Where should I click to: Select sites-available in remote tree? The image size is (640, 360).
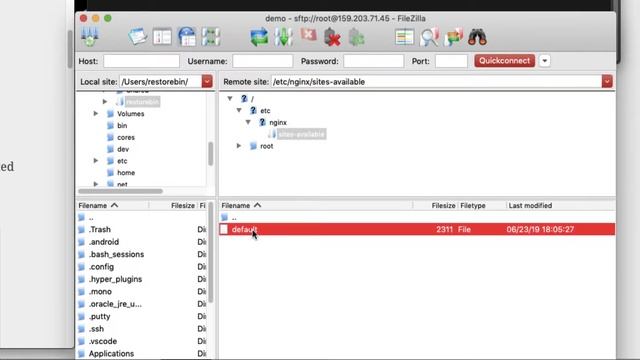coord(301,134)
